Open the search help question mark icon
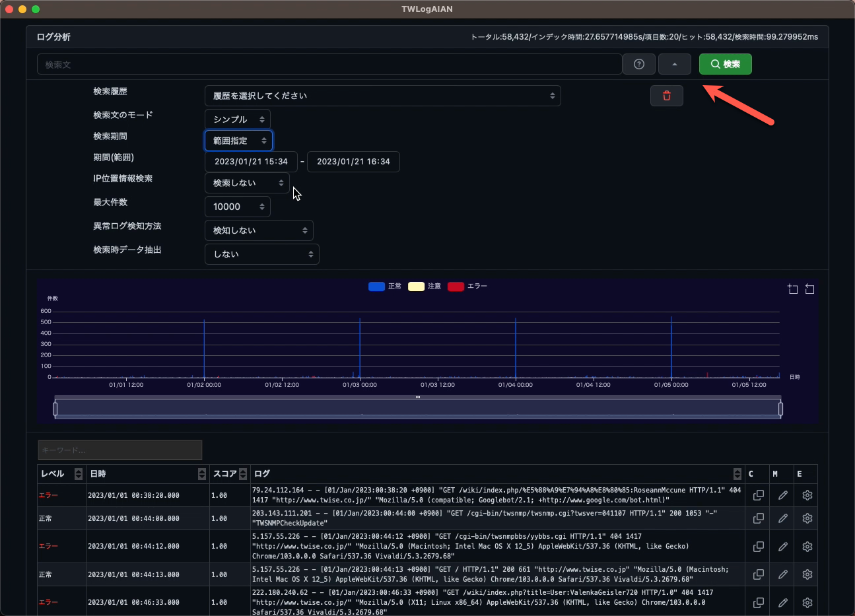The width and height of the screenshot is (855, 616). (638, 64)
